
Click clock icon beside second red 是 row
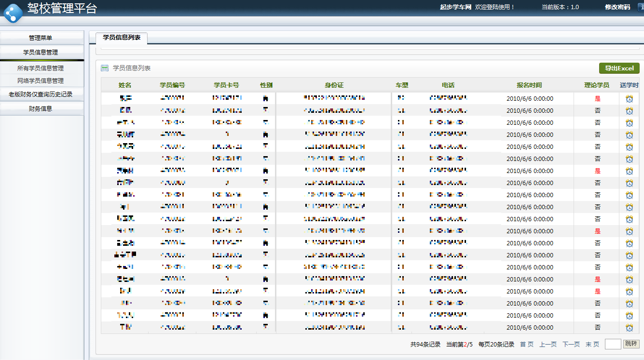630,280
